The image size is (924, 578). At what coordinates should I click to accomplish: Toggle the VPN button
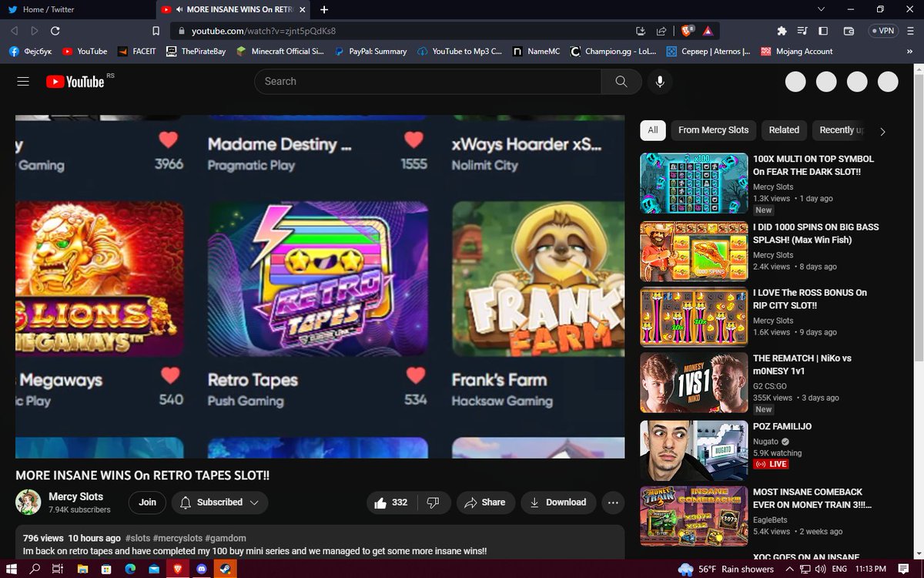tap(882, 31)
